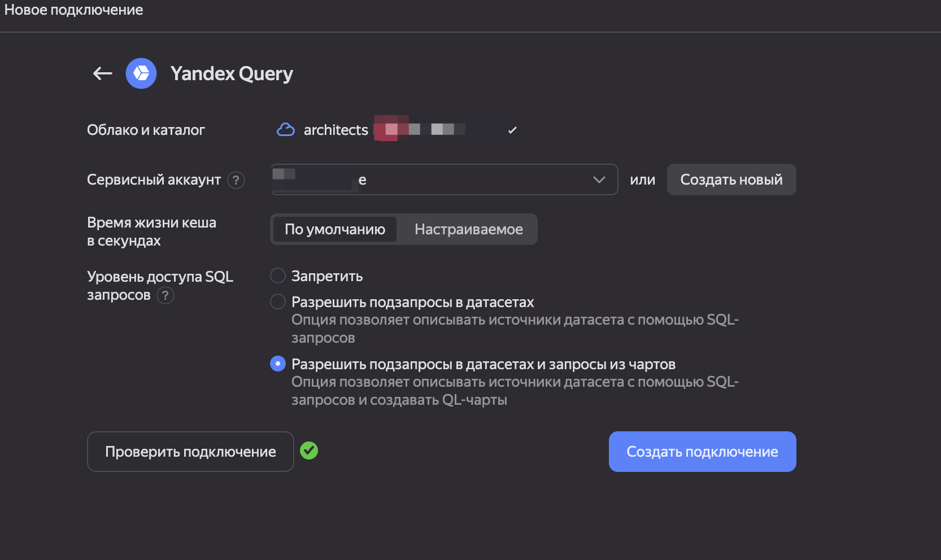Click Новое подключение title text
The image size is (941, 560).
[x=74, y=10]
